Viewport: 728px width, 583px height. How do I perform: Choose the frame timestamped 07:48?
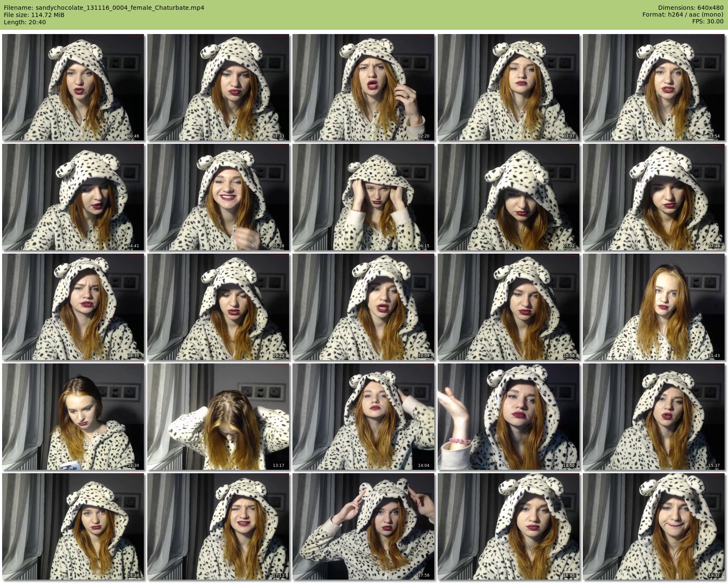click(x=654, y=197)
